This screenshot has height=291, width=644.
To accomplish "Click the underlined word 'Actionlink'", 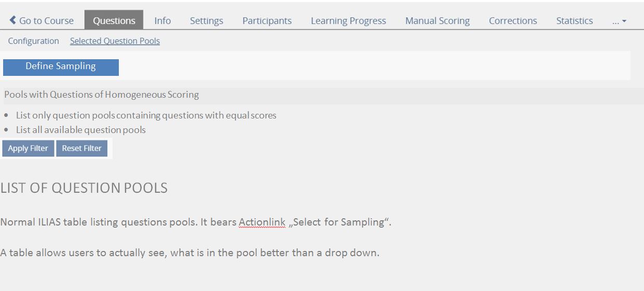I will 262,222.
